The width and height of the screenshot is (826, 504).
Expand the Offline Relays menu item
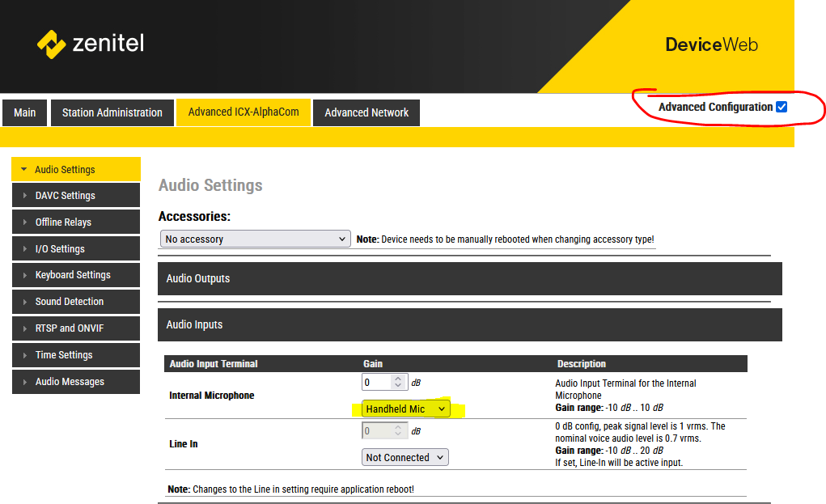tap(75, 222)
